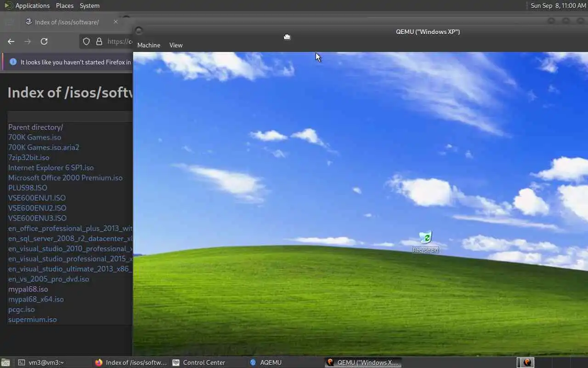Viewport: 588px width, 368px height.
Task: Click the en_visual_studio_2010_professional link
Action: 70,248
